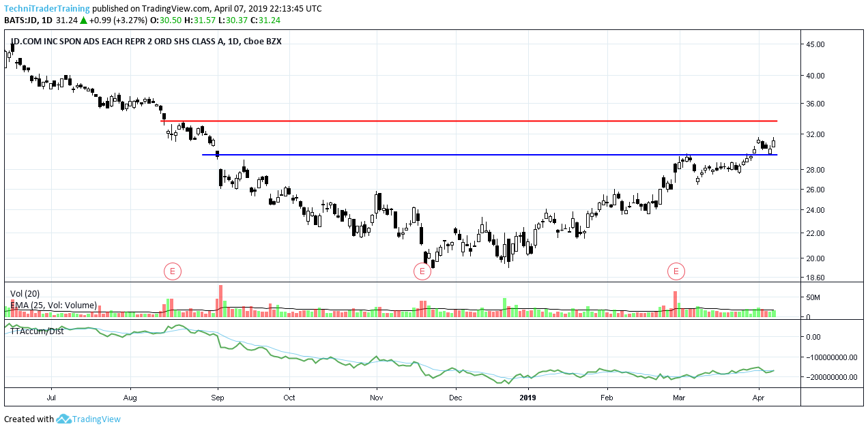
Task: Click the Feb date axis label
Action: [607, 396]
